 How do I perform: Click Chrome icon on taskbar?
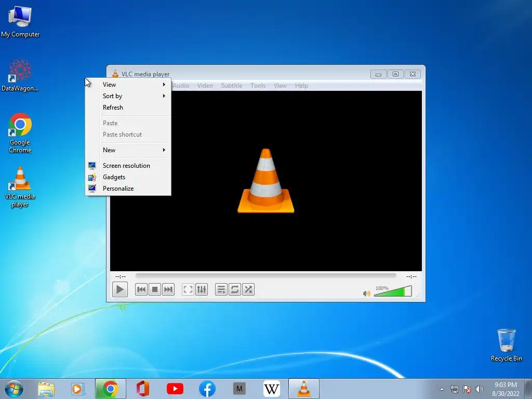(x=110, y=389)
